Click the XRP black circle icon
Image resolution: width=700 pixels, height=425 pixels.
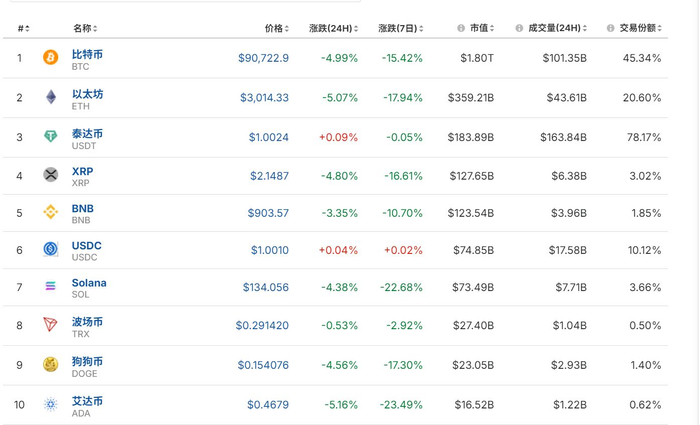50,175
